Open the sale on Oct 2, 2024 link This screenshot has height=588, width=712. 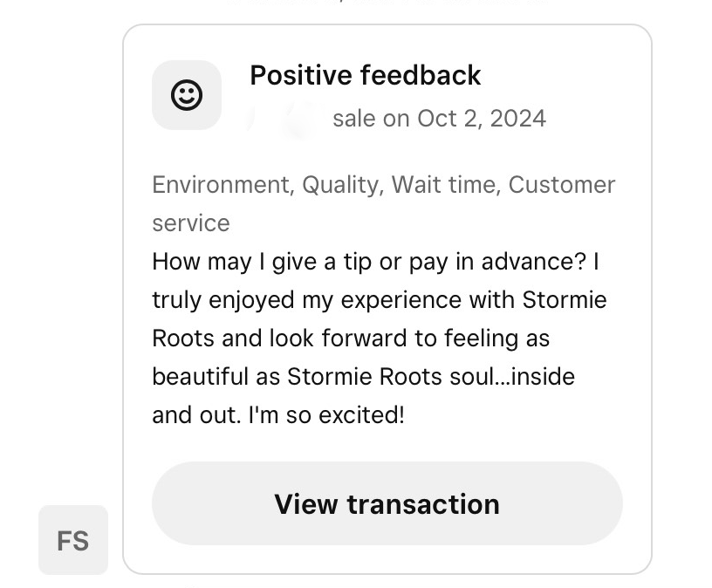pos(439,119)
